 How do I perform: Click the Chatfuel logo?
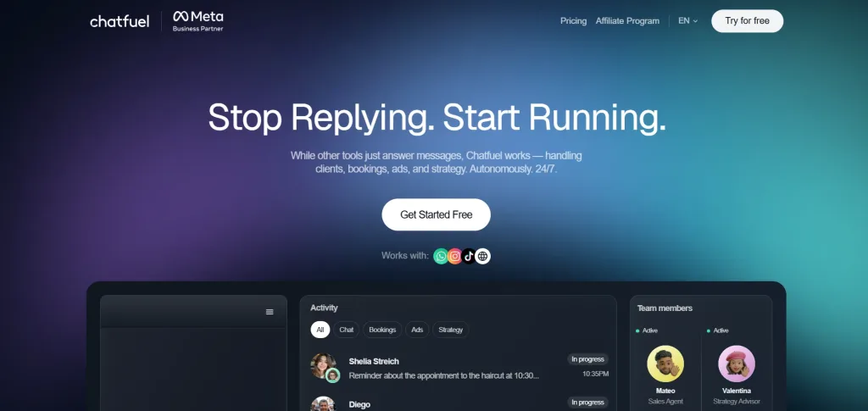pyautogui.click(x=120, y=21)
